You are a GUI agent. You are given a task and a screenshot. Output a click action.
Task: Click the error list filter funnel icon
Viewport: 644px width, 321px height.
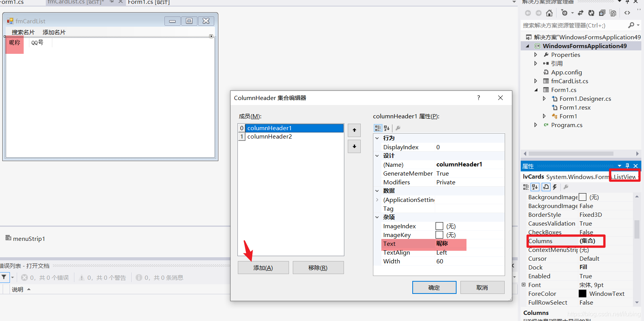(4, 277)
